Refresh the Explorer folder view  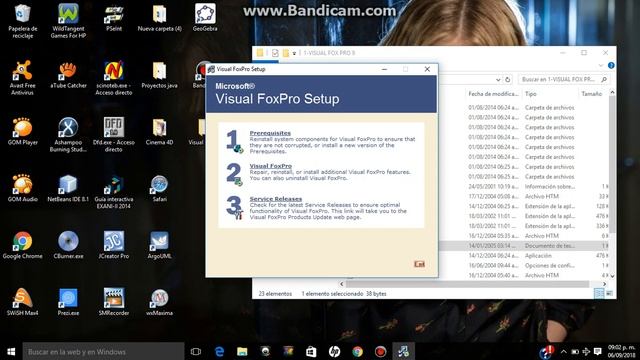507,80
